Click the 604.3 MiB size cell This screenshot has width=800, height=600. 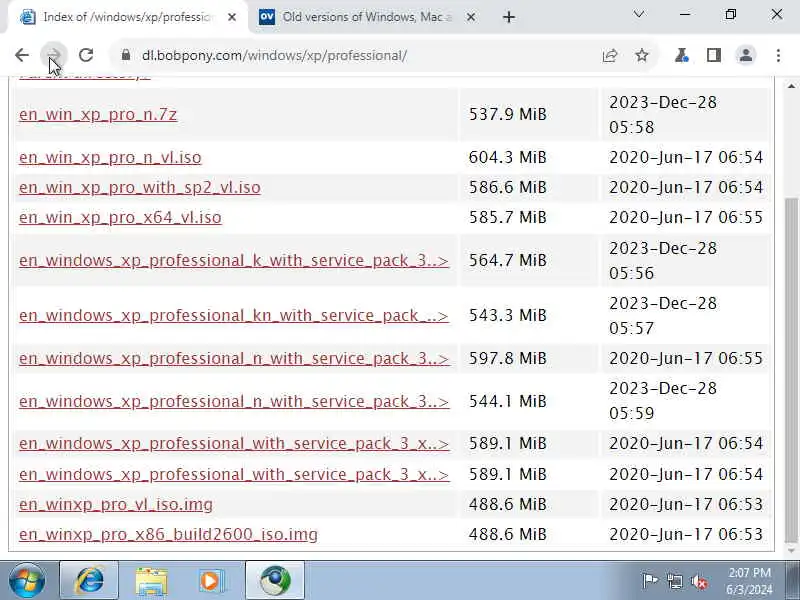click(x=529, y=157)
